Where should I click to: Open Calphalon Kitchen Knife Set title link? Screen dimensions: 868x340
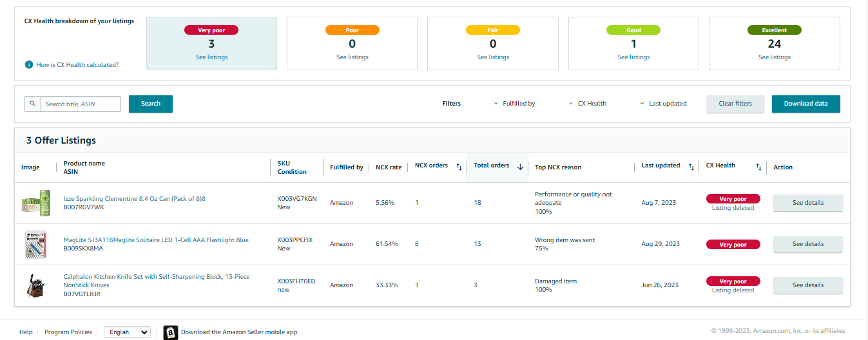click(x=157, y=281)
